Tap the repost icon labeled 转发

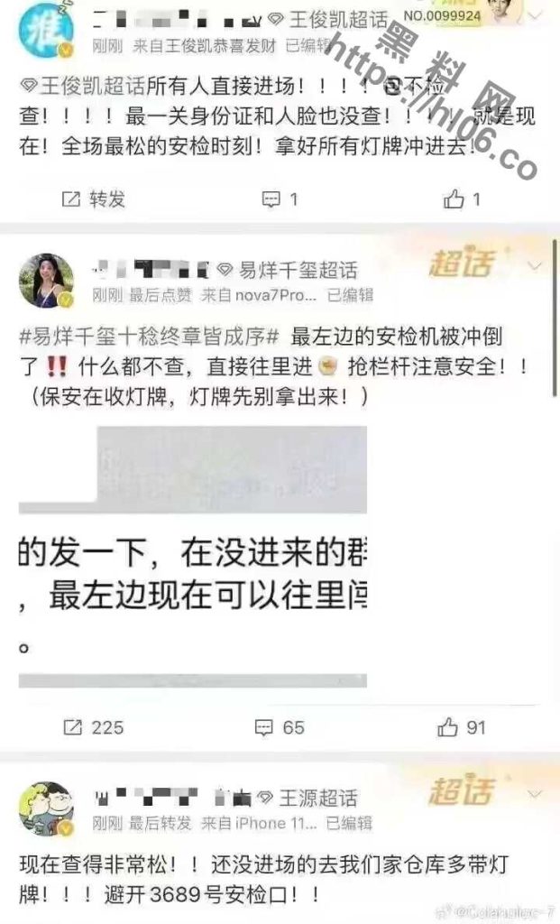pyautogui.click(x=94, y=199)
